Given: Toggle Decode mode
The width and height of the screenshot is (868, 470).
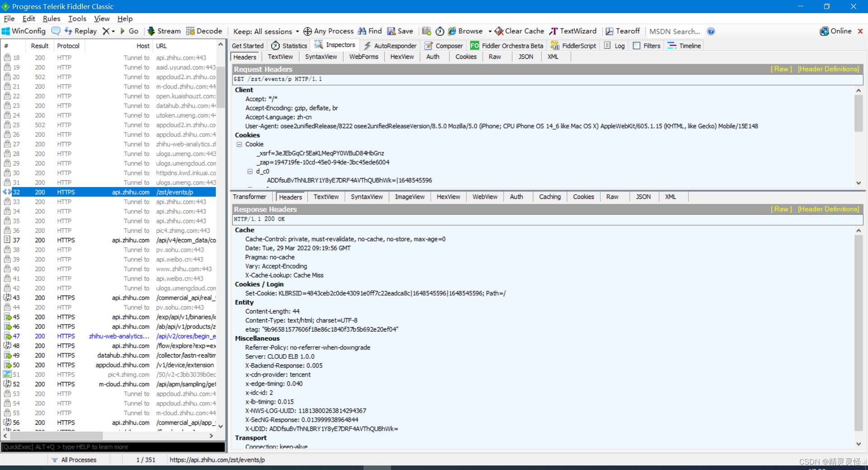Looking at the screenshot, I should tap(204, 31).
